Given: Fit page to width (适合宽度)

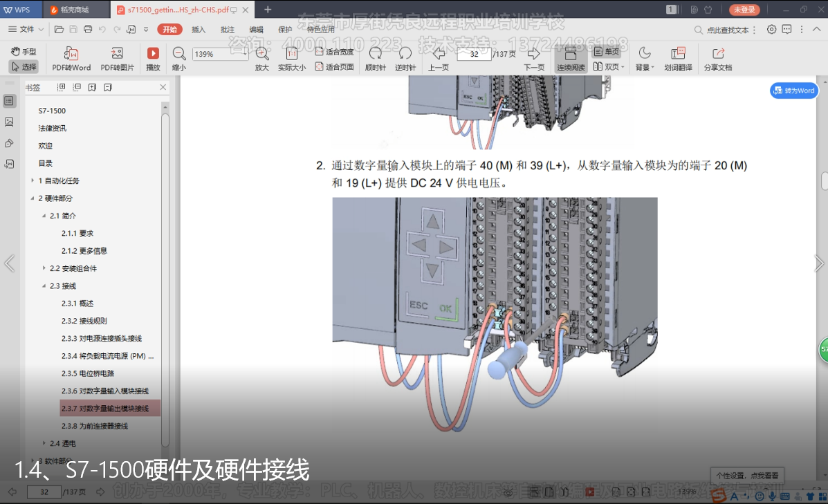Looking at the screenshot, I should 334,52.
